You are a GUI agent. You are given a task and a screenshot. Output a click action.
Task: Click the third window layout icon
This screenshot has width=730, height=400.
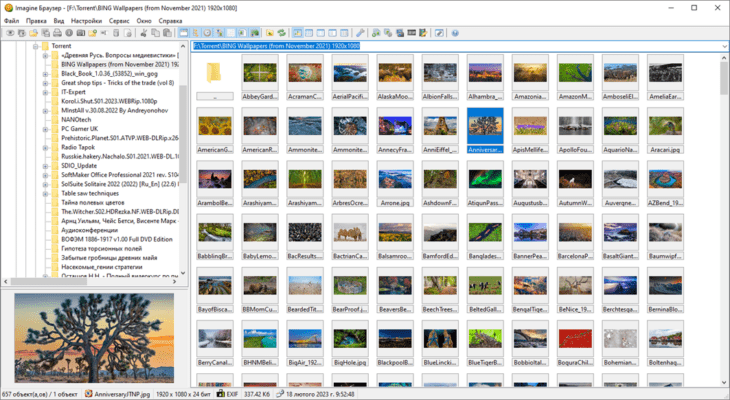(x=321, y=33)
